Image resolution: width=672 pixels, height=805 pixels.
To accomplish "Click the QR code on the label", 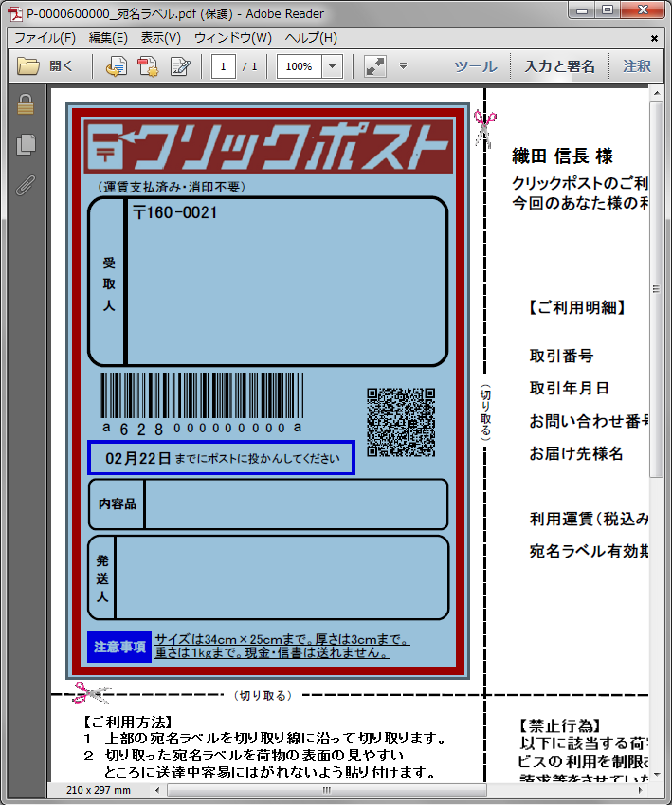I will [401, 422].
